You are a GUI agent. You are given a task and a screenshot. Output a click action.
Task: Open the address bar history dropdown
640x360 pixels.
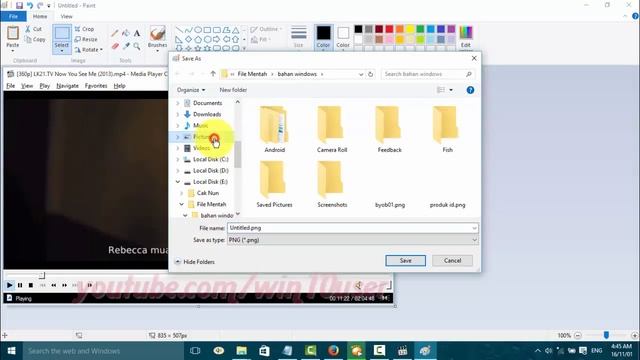[x=361, y=74]
